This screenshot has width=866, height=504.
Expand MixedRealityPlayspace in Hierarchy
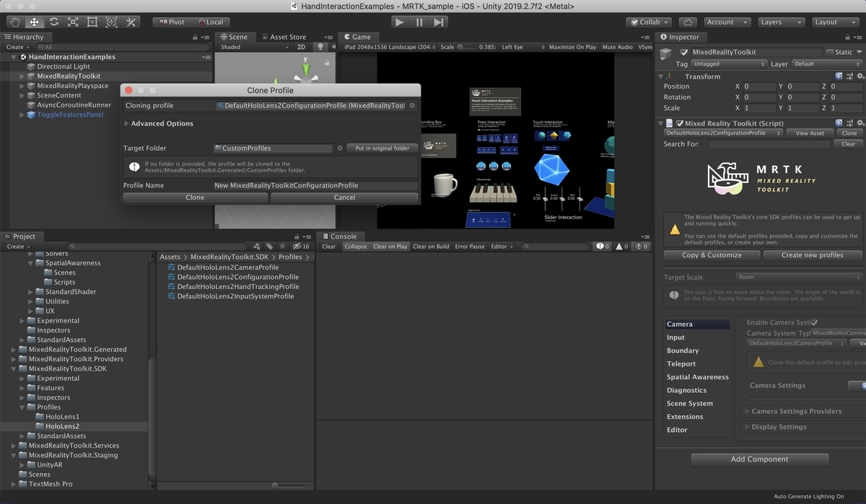[x=22, y=86]
